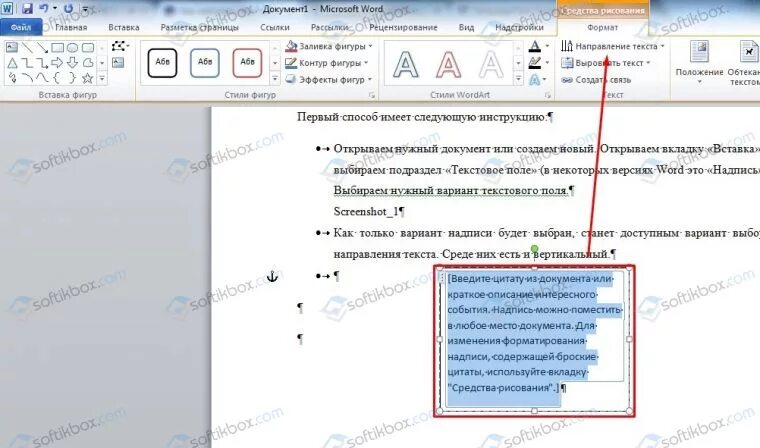
Task: Select the Arrow line shape
Action: point(43,48)
